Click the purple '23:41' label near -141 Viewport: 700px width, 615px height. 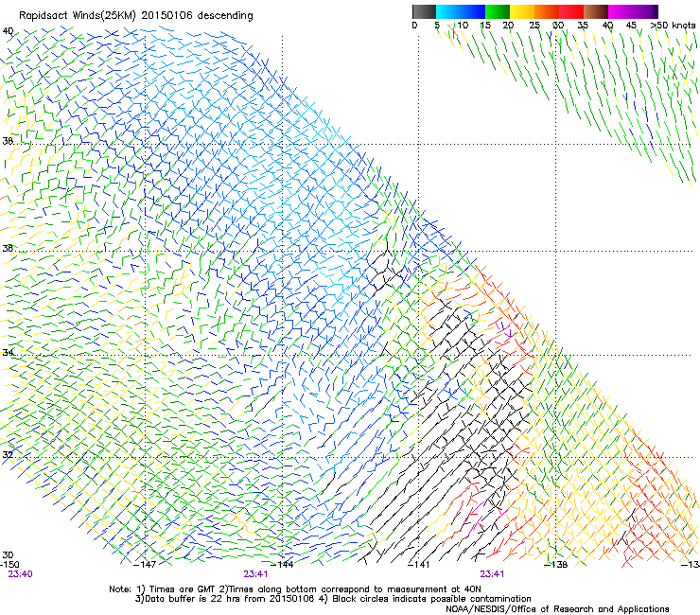(x=492, y=574)
